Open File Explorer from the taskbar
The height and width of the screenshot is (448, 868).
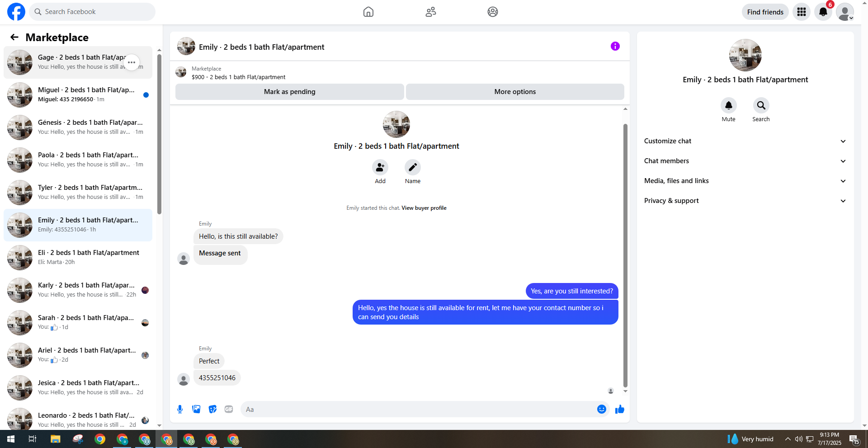pos(55,439)
